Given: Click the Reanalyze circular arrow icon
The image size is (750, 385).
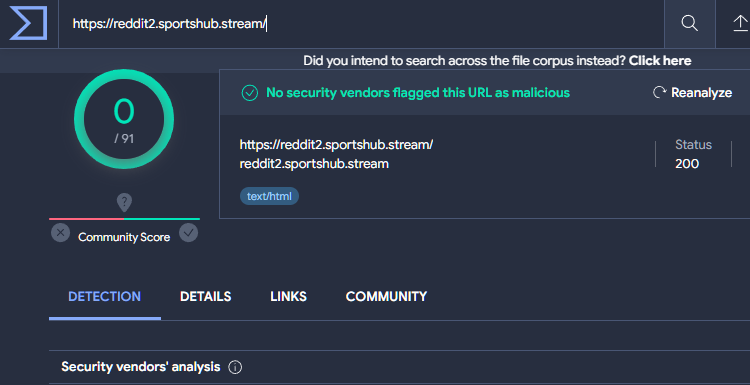Looking at the screenshot, I should (660, 92).
